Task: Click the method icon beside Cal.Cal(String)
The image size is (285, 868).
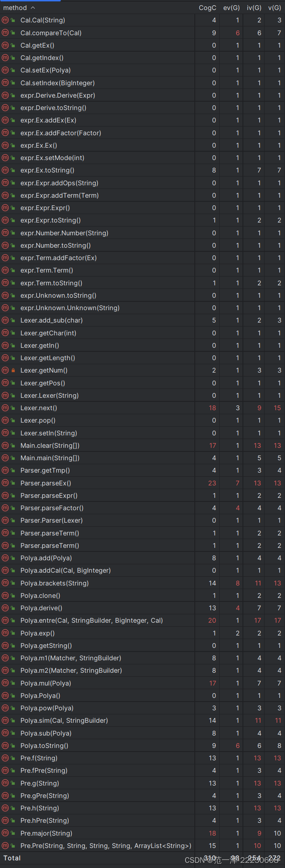Action: pos(5,20)
